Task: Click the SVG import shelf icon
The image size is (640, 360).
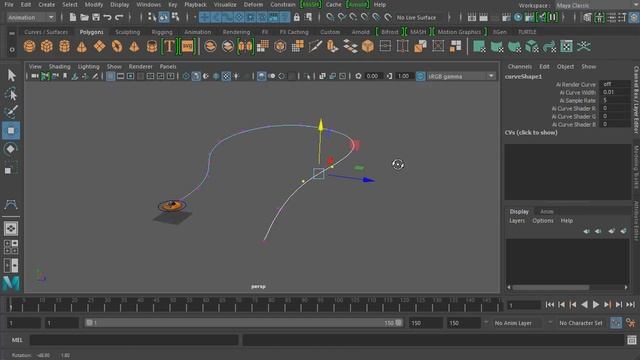Action: 187,47
